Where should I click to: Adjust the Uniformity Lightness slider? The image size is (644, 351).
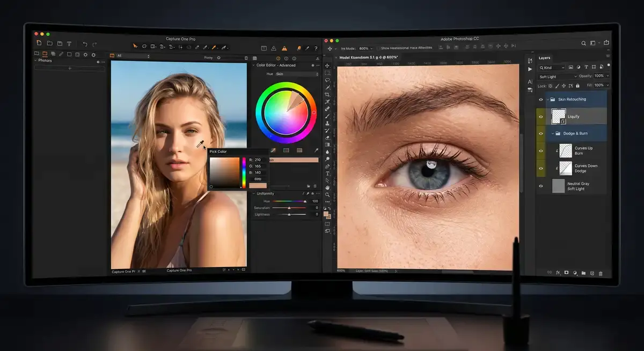click(289, 214)
